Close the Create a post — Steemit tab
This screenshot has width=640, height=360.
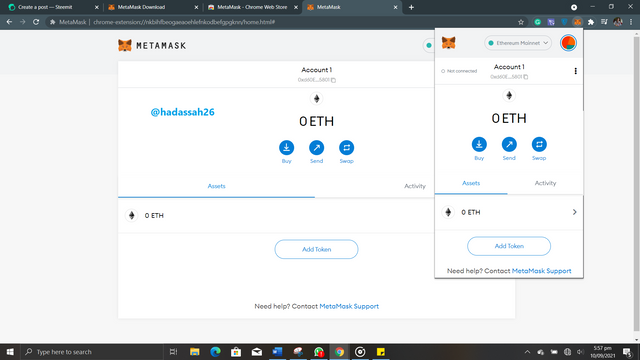coord(97,7)
